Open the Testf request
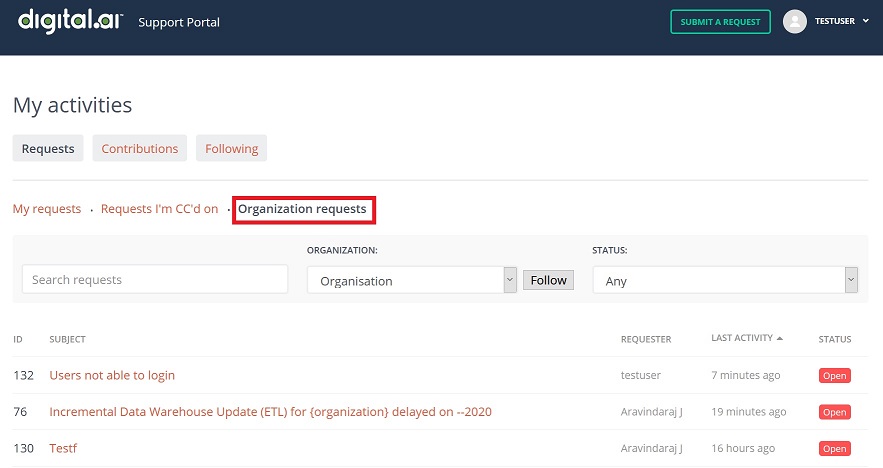 pos(63,448)
